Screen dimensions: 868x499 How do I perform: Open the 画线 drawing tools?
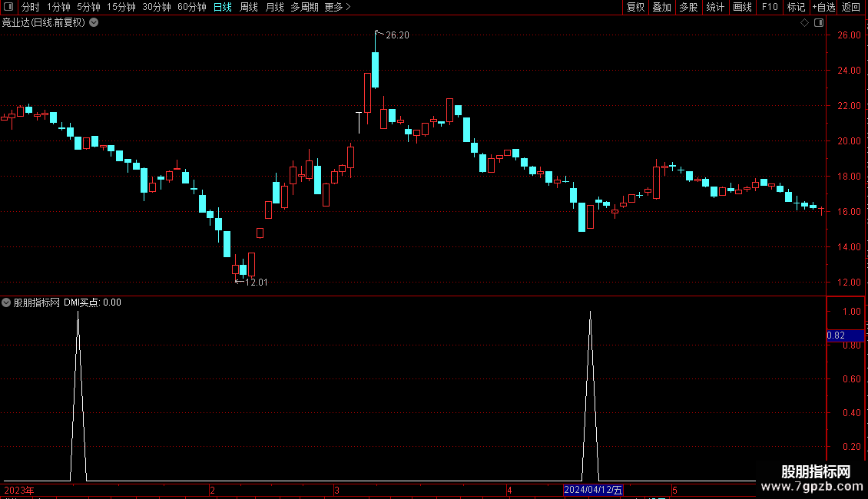(x=742, y=7)
